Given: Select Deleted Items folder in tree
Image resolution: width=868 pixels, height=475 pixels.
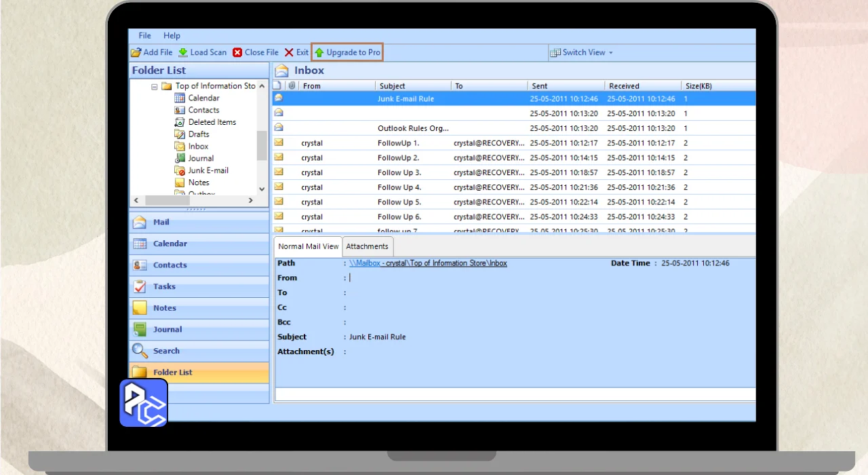Looking at the screenshot, I should (x=212, y=122).
